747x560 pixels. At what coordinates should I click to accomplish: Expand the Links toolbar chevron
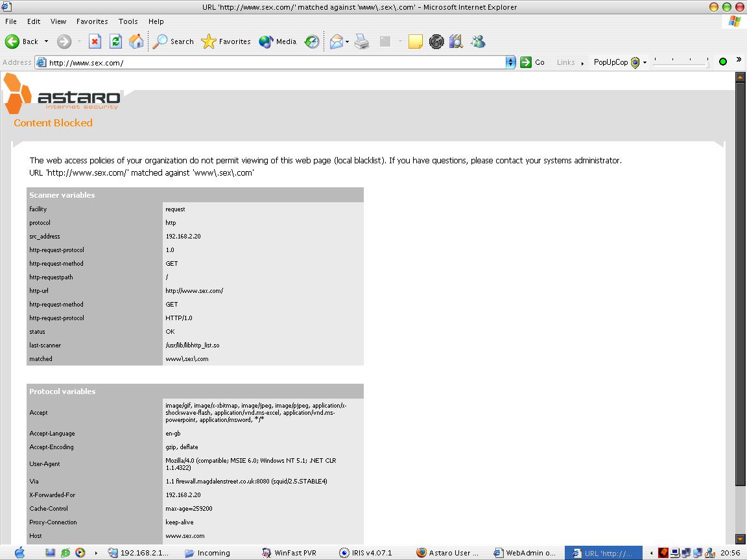coord(583,63)
